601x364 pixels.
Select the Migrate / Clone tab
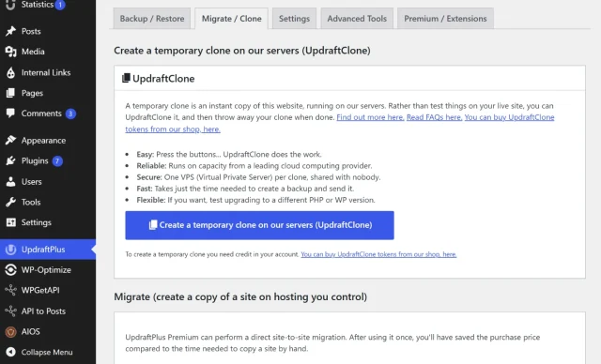[x=232, y=19]
